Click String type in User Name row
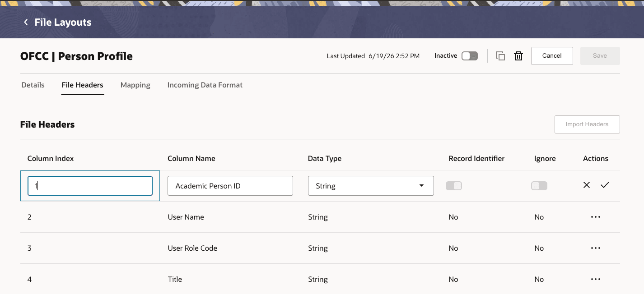 point(318,217)
